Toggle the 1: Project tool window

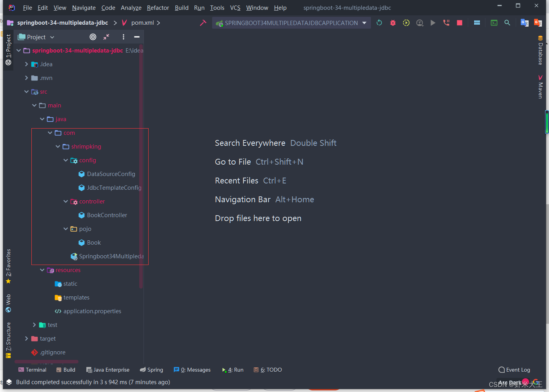(x=8, y=47)
